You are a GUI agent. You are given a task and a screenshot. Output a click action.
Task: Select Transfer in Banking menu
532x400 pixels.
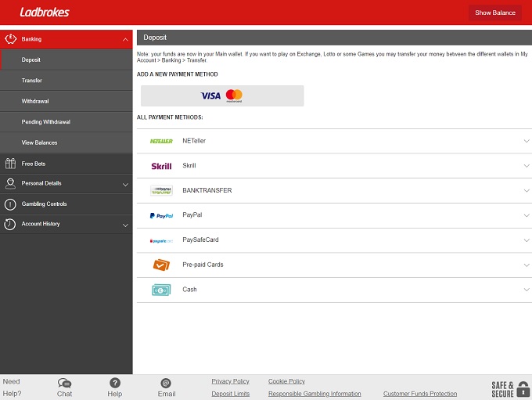point(66,81)
